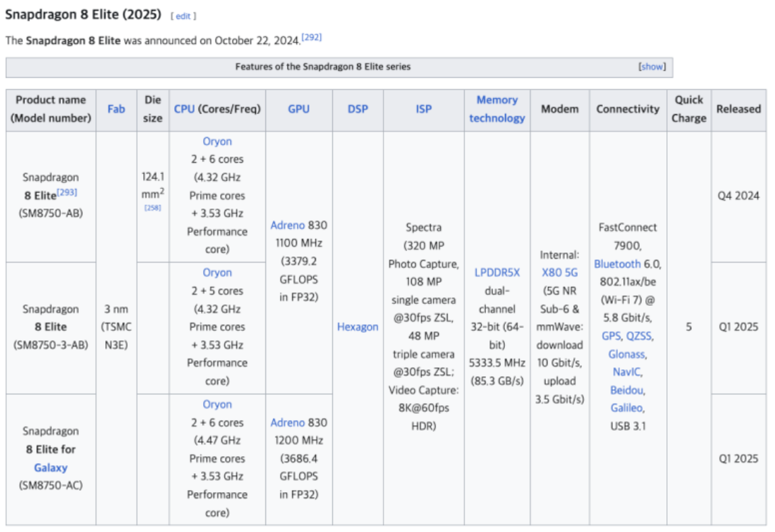
Task: Follow the NavIC link
Action: (x=627, y=372)
